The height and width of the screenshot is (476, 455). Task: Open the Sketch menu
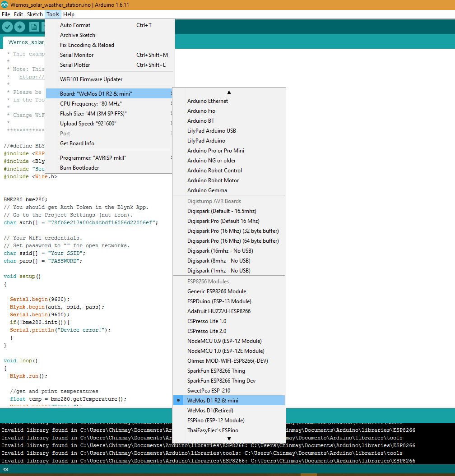[35, 14]
